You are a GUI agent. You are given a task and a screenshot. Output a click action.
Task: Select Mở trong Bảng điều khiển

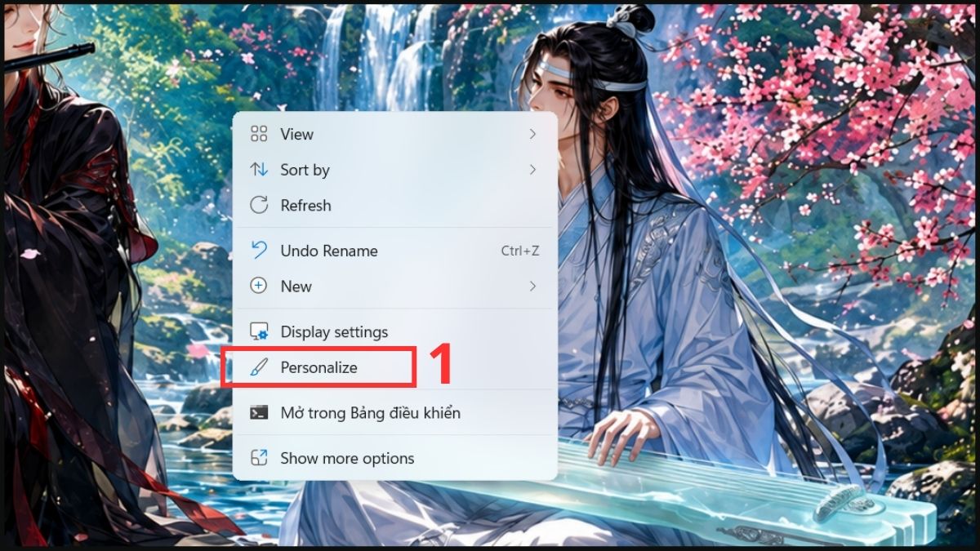pyautogui.click(x=394, y=413)
